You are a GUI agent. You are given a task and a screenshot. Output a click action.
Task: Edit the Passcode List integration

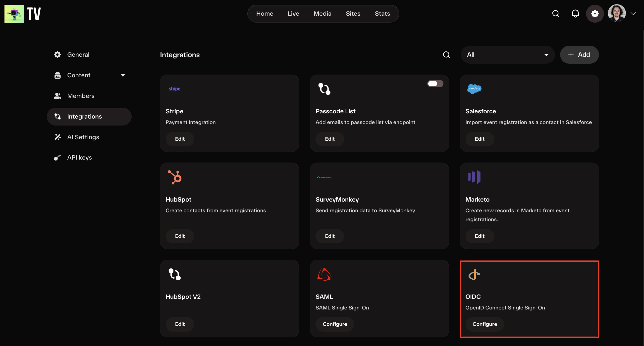point(329,139)
